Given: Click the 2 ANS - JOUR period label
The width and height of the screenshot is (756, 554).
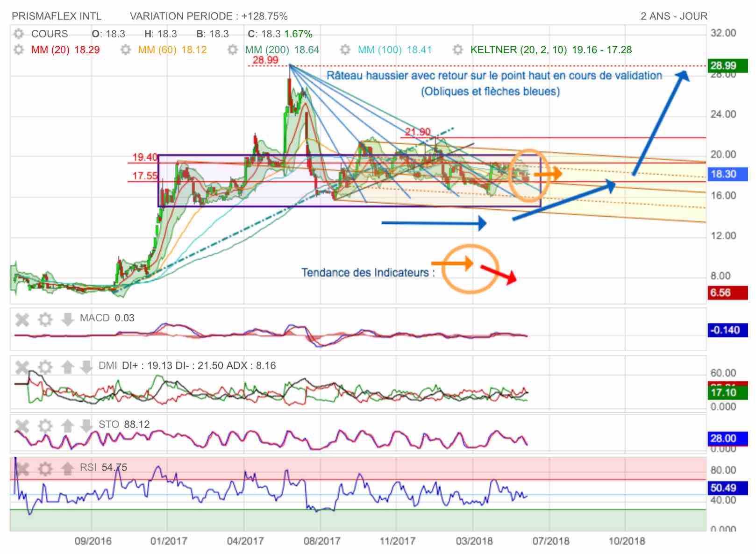Looking at the screenshot, I should (674, 16).
